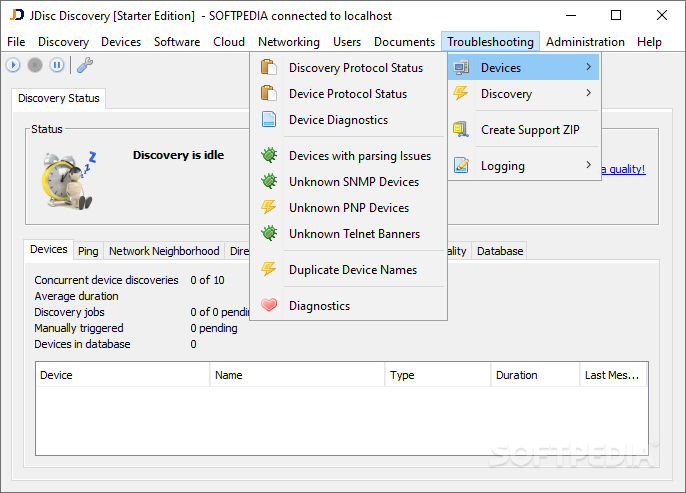This screenshot has width=686, height=493.
Task: Open the Software menu
Action: click(x=177, y=42)
